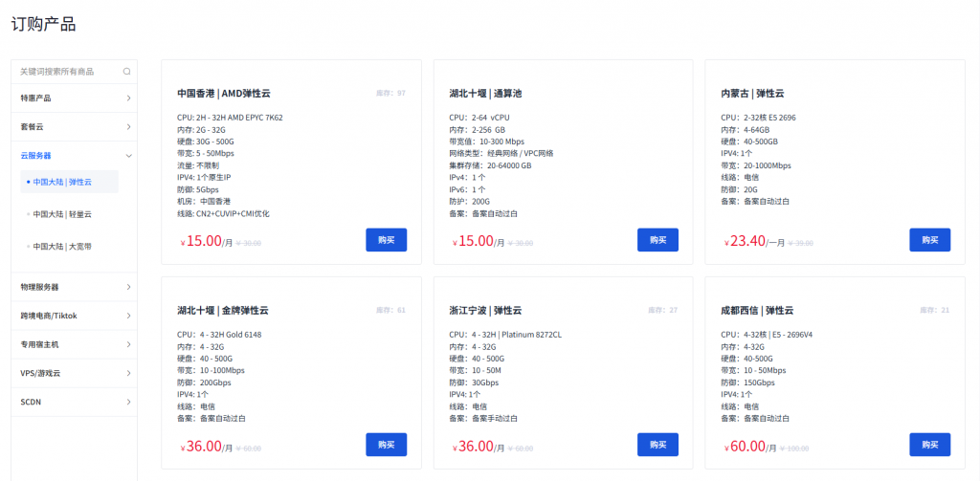The height and width of the screenshot is (481, 980).
Task: Open the 成都西信 | 弹性云 product title
Action: tap(757, 311)
